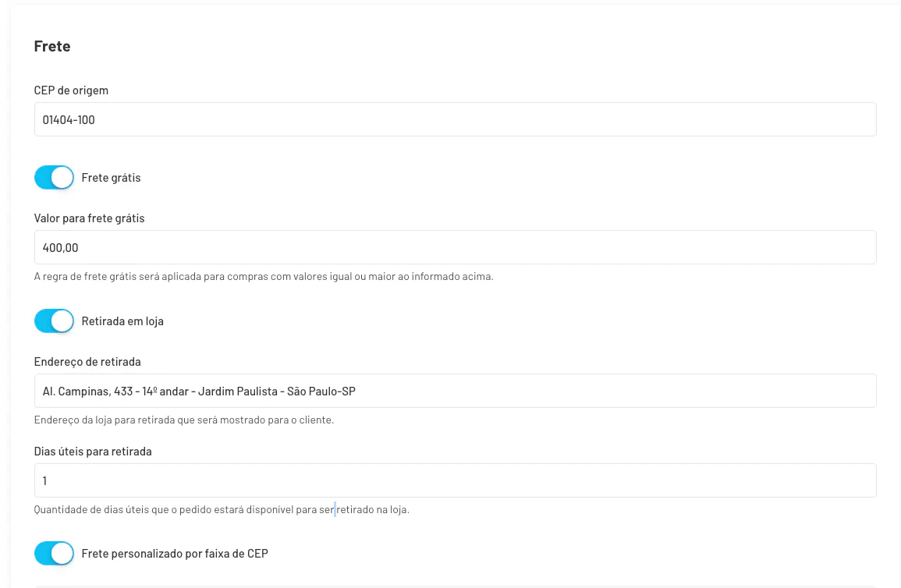Click the 'CEP de origem' label
Image resolution: width=901 pixels, height=588 pixels.
71,90
